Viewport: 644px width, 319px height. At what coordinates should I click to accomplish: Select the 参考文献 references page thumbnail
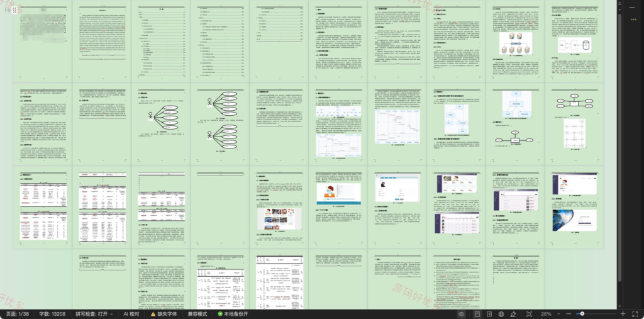pos(456,279)
